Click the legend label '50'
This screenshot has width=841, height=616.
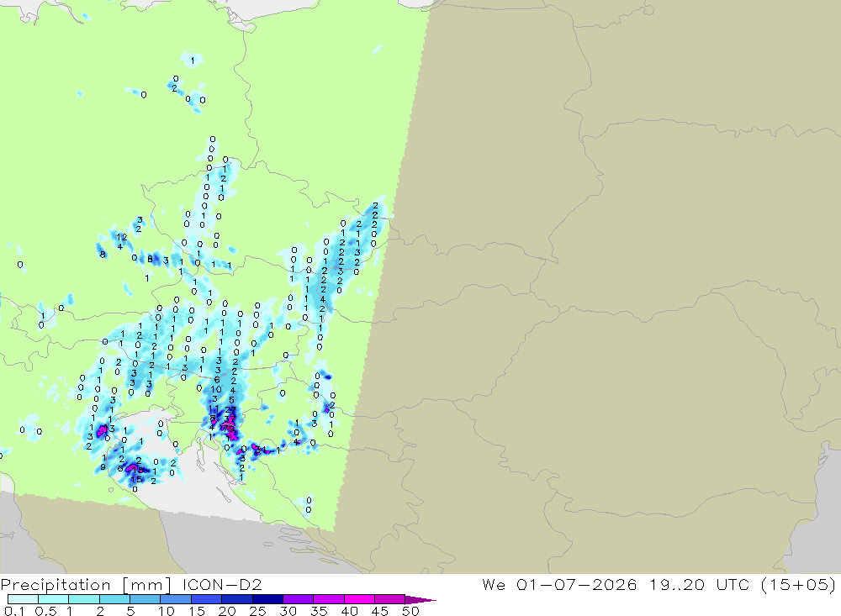click(410, 611)
